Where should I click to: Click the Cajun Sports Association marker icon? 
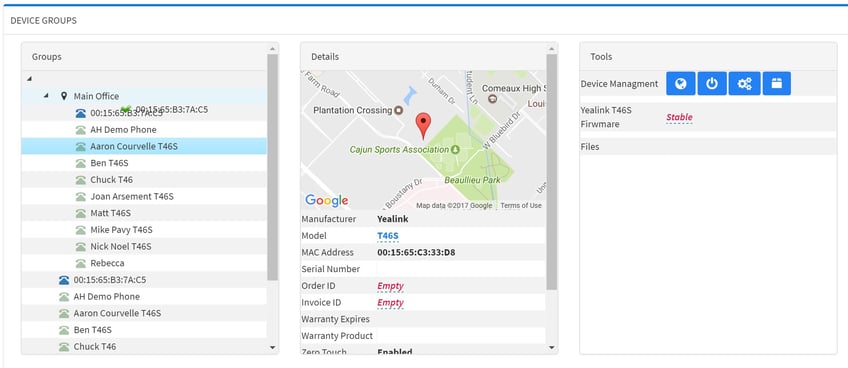click(455, 149)
